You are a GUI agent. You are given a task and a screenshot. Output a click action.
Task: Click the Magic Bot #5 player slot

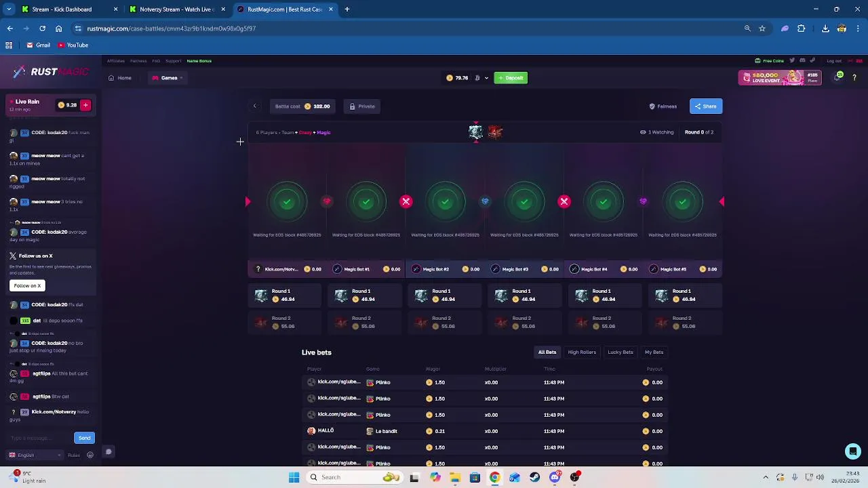[x=682, y=269]
